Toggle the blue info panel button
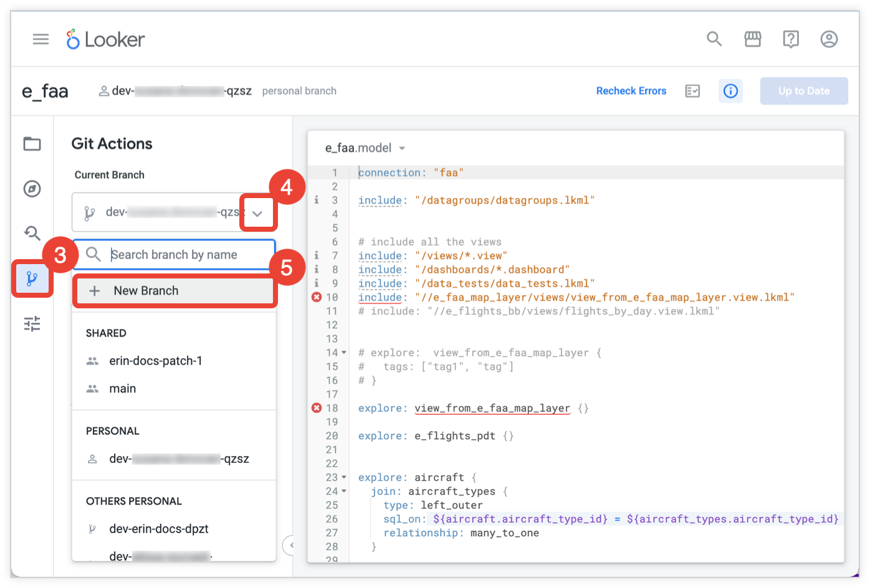 pyautogui.click(x=730, y=91)
